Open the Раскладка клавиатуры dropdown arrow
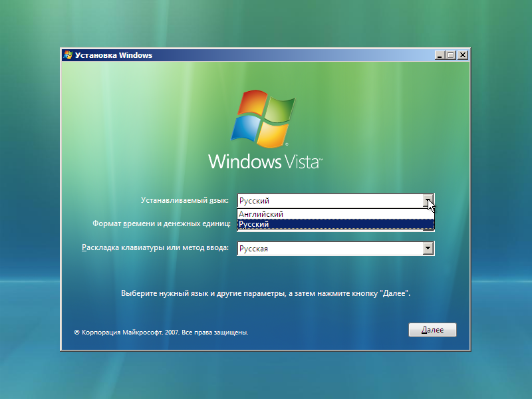The width and height of the screenshot is (532, 399). 428,248
